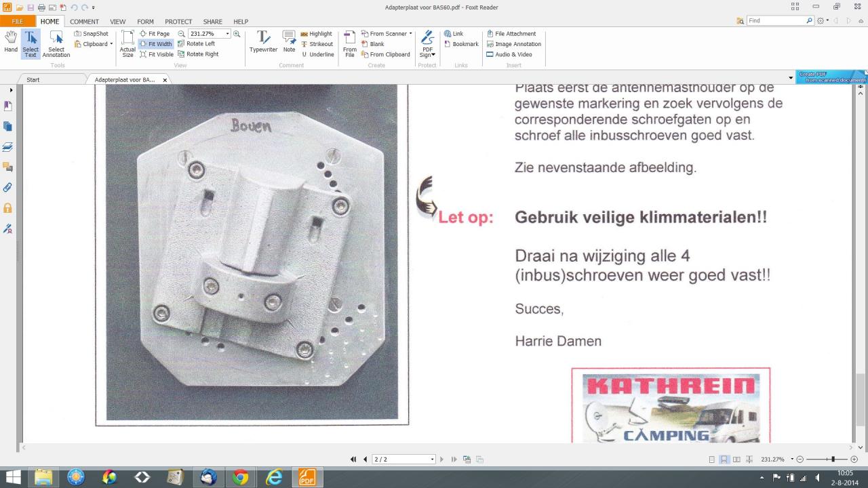Viewport: 868px width, 488px height.
Task: Switch to the VIEW ribbon tab
Action: [x=117, y=21]
